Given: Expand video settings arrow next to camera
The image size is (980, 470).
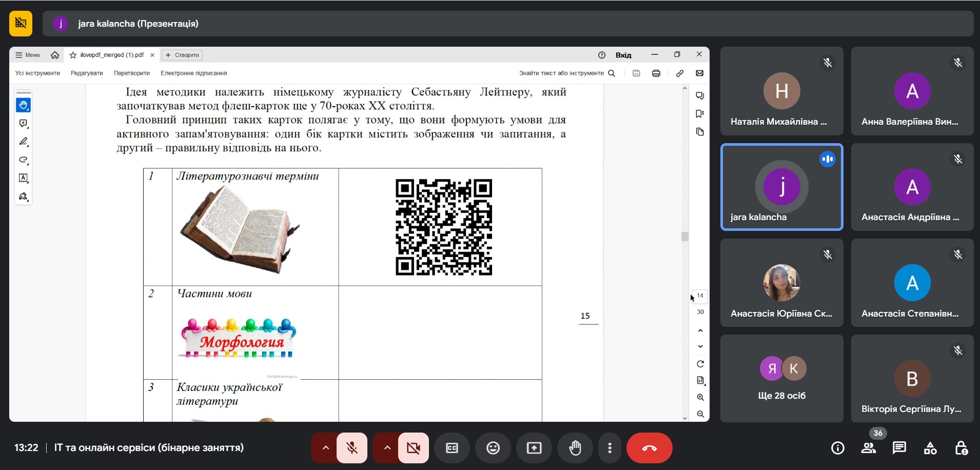Looking at the screenshot, I should pos(387,448).
